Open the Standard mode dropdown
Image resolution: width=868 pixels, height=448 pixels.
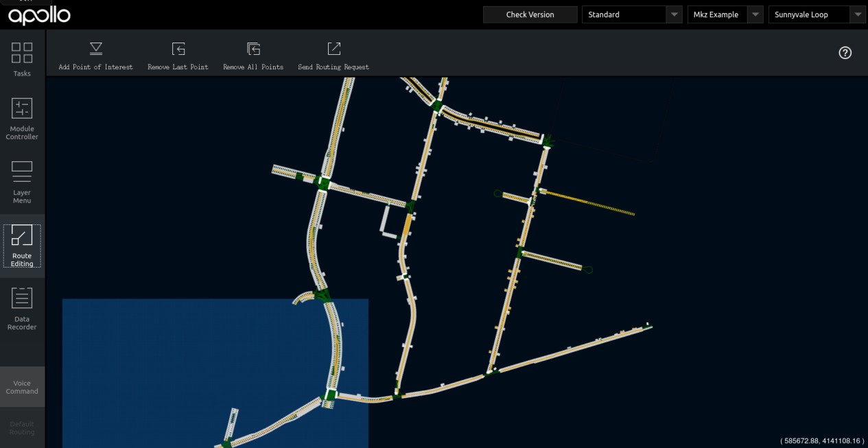632,14
